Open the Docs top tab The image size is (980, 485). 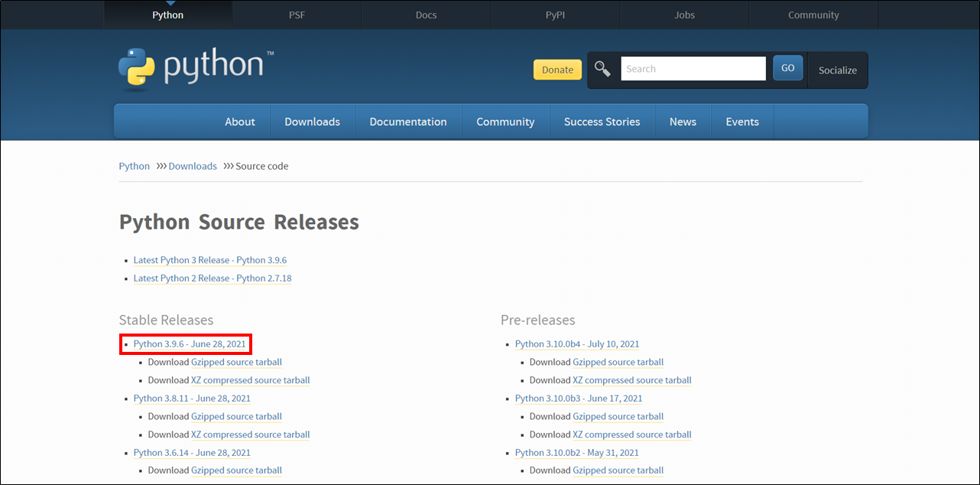[426, 15]
